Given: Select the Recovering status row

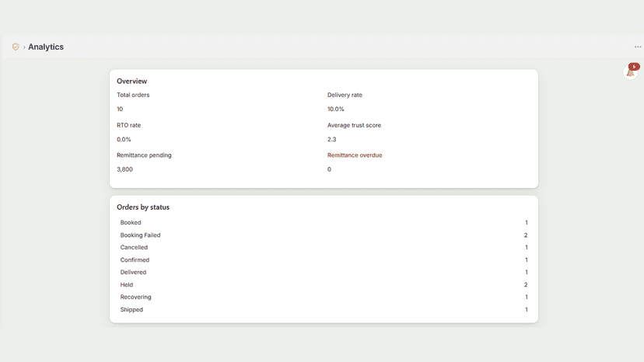Looking at the screenshot, I should [324, 298].
